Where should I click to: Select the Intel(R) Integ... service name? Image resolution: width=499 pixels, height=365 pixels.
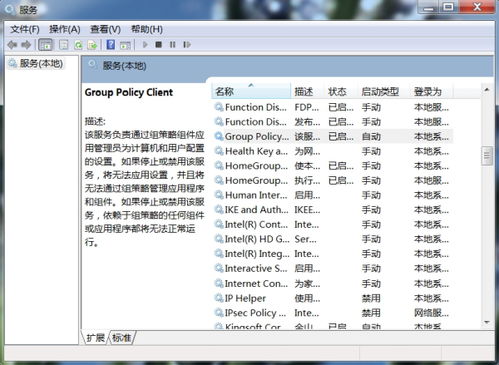click(257, 254)
